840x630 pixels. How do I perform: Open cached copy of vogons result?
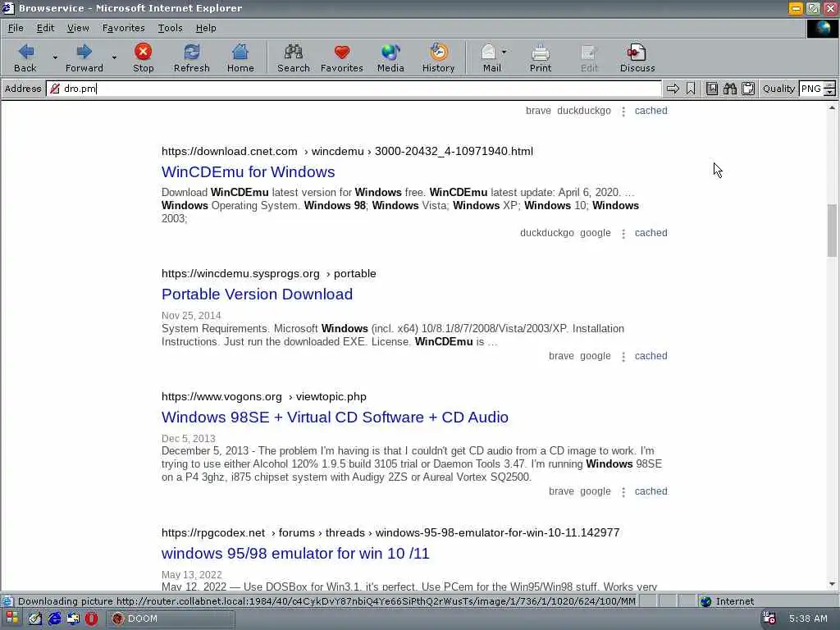coord(651,491)
